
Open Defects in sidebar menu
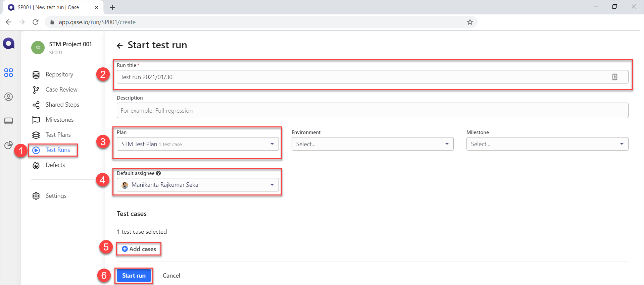(55, 165)
